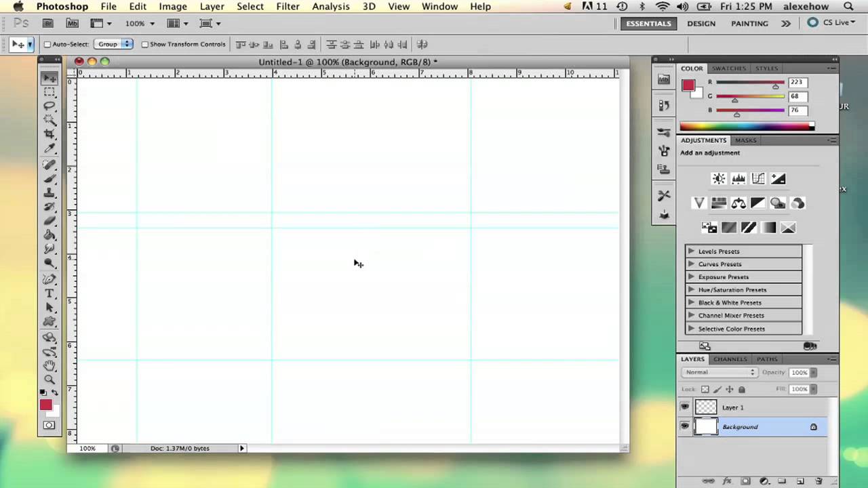
Task: Select the Spot Healing Brush tool
Action: click(50, 165)
